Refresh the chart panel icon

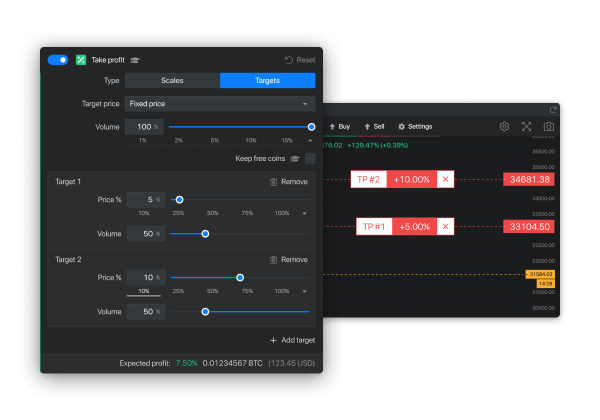[x=553, y=110]
